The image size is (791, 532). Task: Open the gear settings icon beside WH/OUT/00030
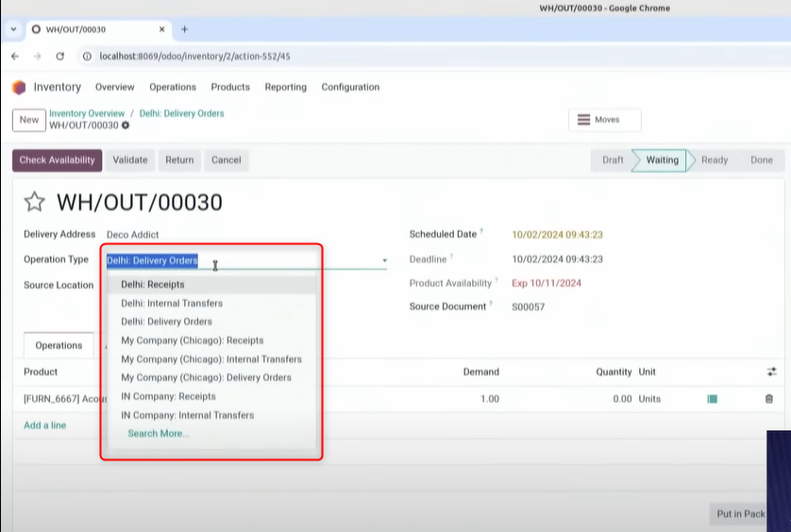pyautogui.click(x=126, y=125)
